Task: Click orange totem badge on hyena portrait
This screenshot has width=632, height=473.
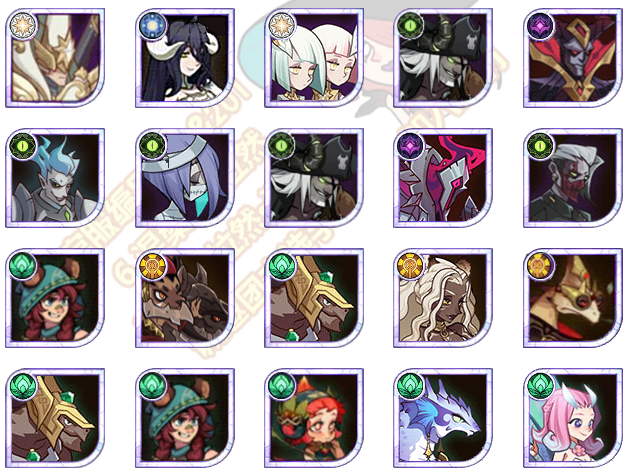Action: pyautogui.click(x=153, y=266)
